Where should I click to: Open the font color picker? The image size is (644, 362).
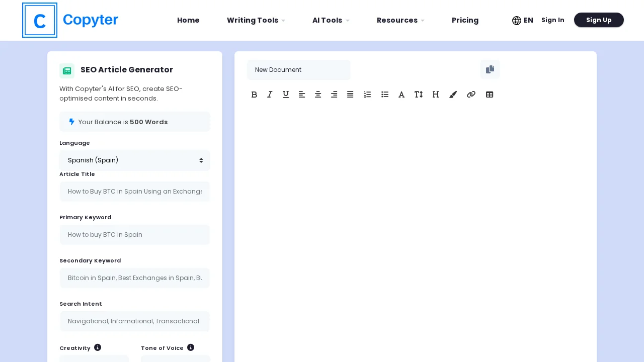401,95
